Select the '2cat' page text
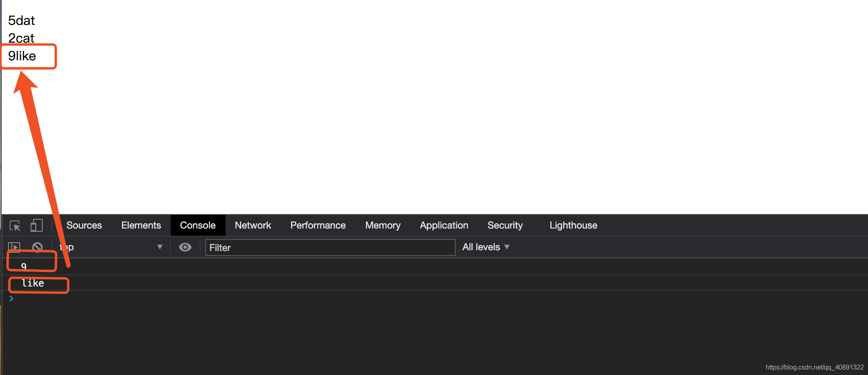Image resolution: width=868 pixels, height=375 pixels. tap(21, 38)
